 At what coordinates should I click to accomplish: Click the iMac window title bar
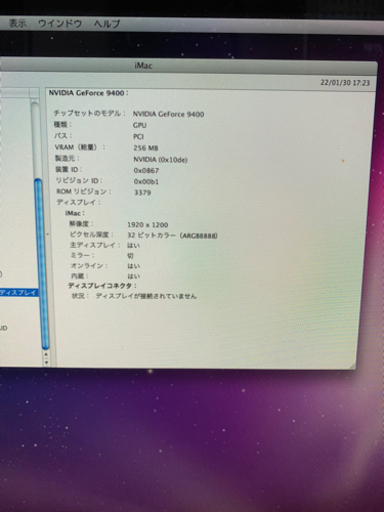click(x=188, y=66)
